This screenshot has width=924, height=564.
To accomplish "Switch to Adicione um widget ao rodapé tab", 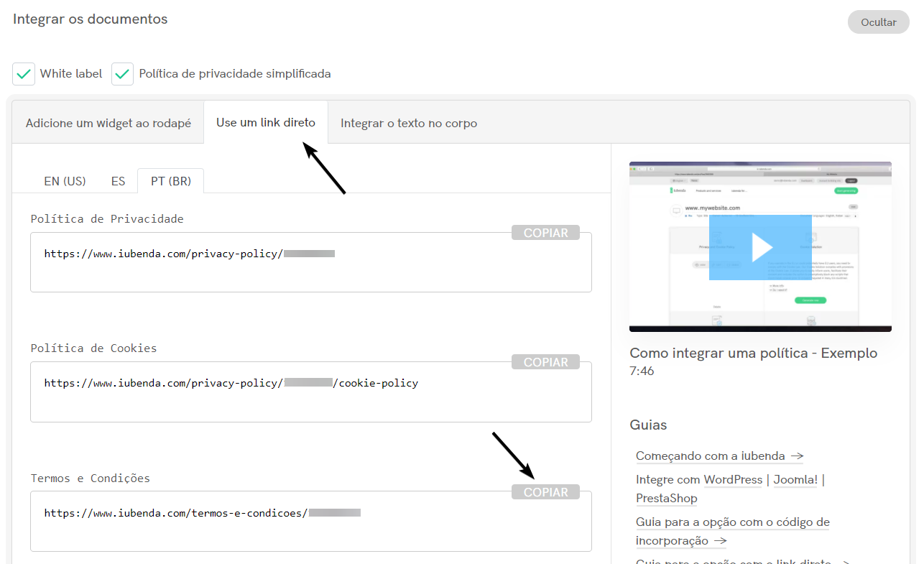I will point(108,123).
